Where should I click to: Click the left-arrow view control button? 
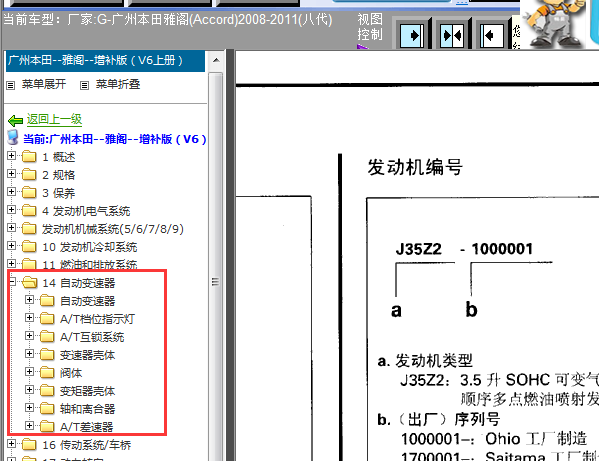click(492, 36)
